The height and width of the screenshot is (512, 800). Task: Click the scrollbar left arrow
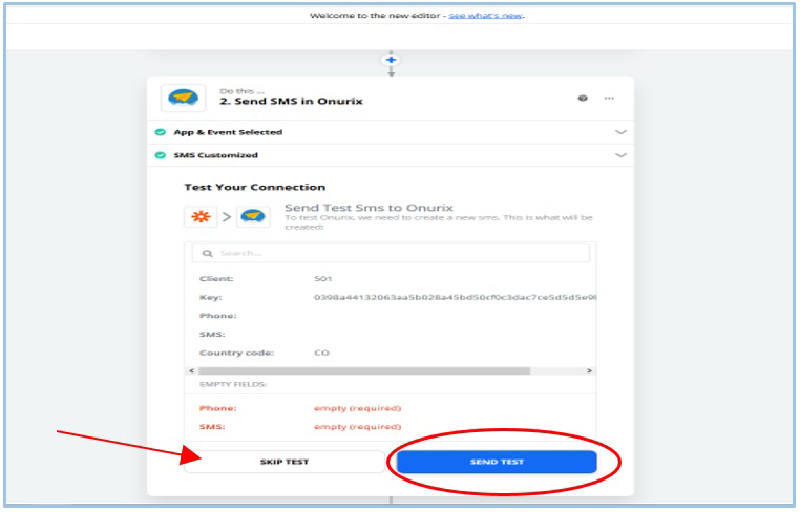pos(191,371)
